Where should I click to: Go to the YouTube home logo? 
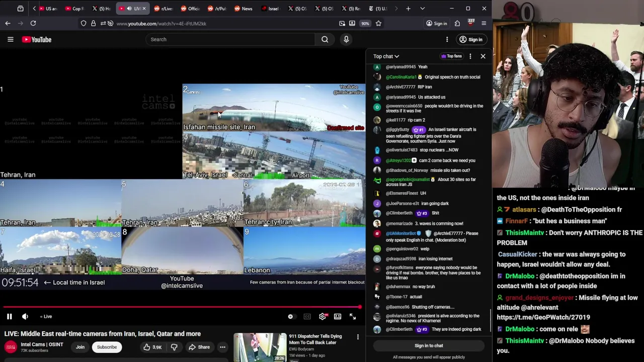click(37, 39)
